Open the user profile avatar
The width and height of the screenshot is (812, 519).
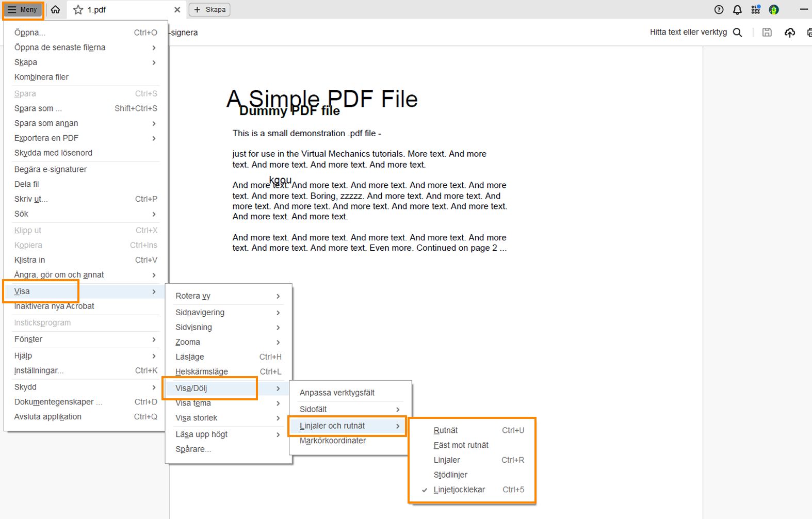coord(774,10)
